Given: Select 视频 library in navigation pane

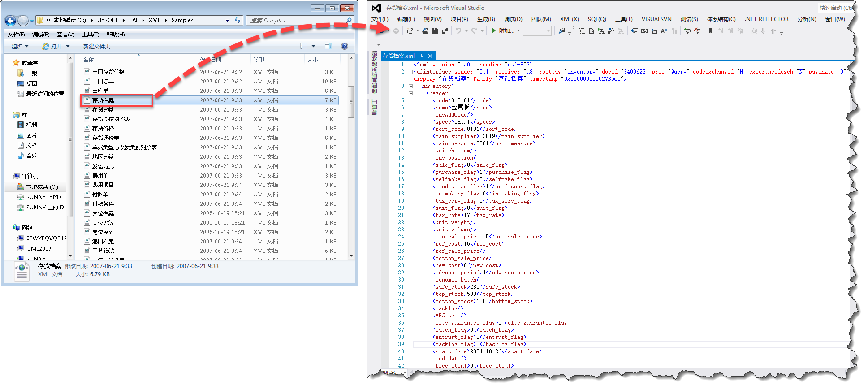Looking at the screenshot, I should 27,125.
